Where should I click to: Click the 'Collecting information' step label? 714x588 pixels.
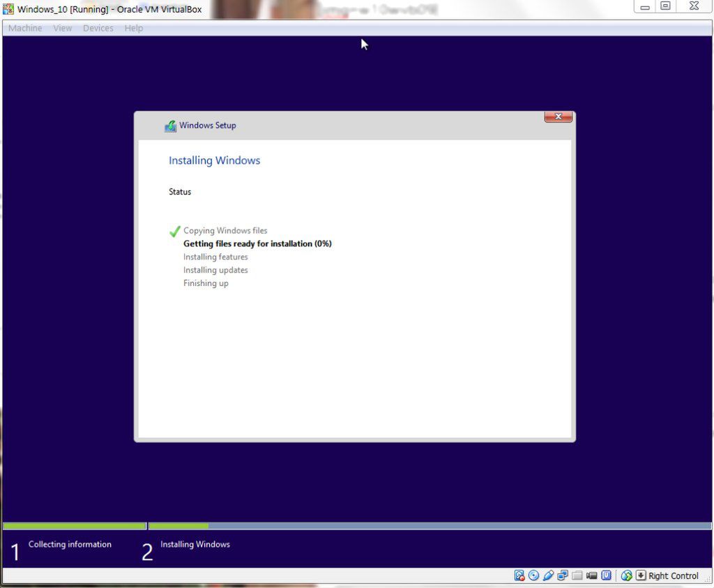70,544
